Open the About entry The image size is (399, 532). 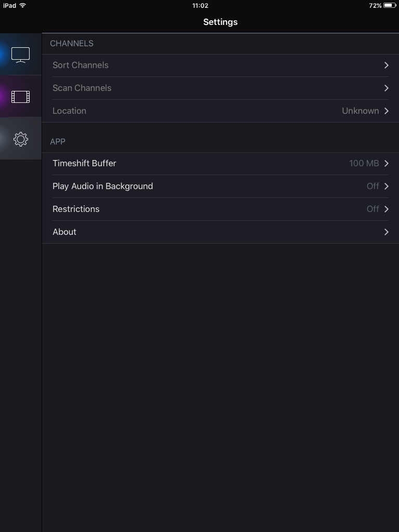(64, 232)
